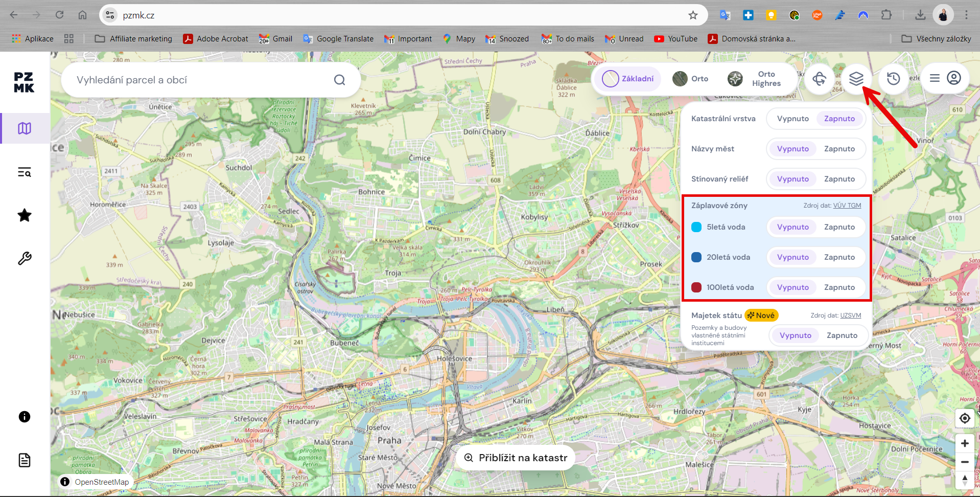Open the Affiliate marketing bookmarks folder
The height and width of the screenshot is (497, 980).
(x=134, y=39)
